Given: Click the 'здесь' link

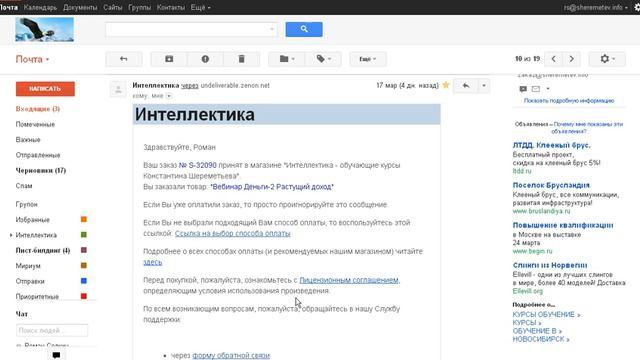Looking at the screenshot, I should tap(153, 262).
